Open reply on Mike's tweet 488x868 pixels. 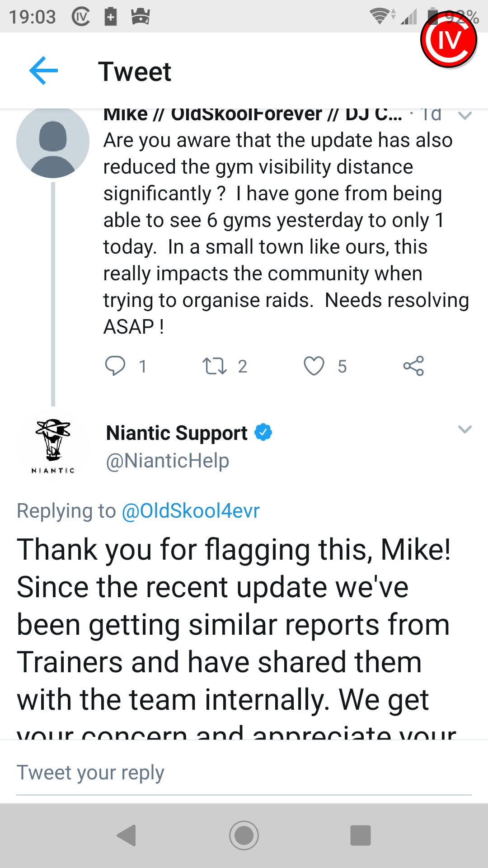115,366
